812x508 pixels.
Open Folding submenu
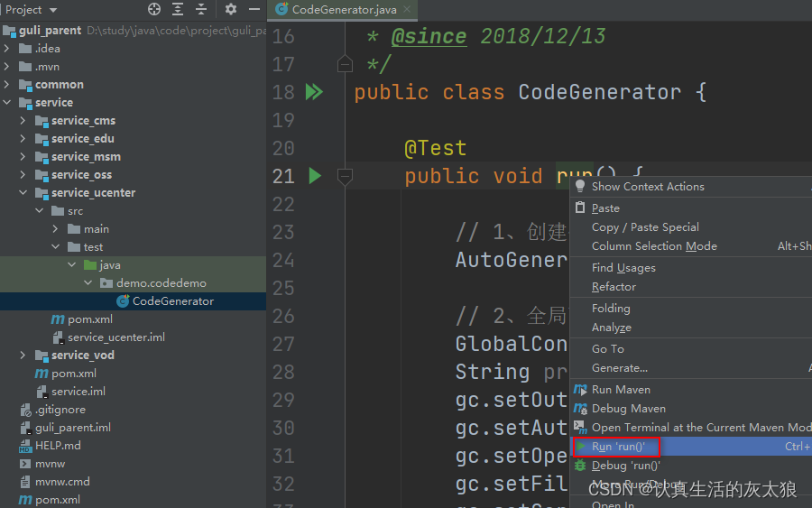(691, 308)
